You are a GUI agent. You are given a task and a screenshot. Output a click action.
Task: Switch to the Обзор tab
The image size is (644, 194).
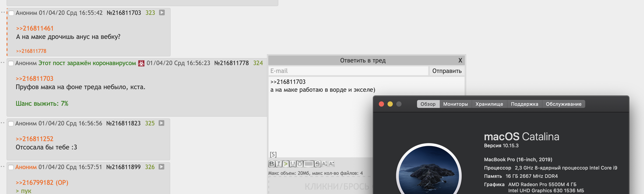pyautogui.click(x=428, y=104)
